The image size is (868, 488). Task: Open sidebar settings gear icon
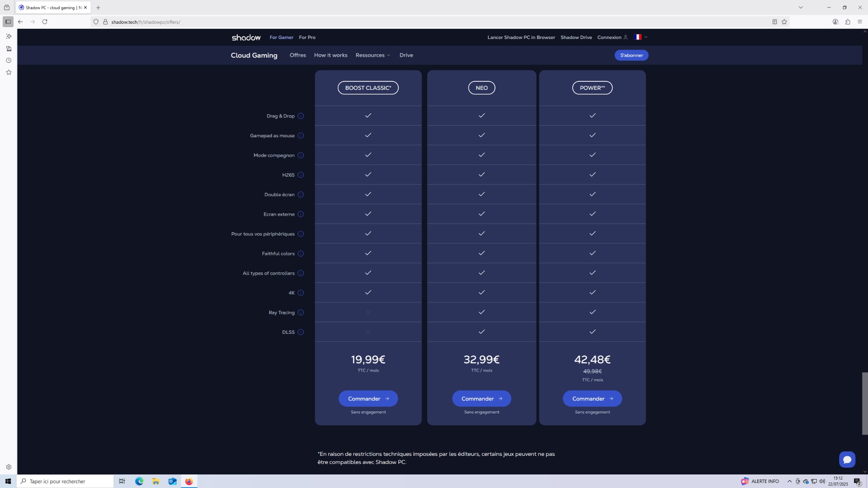coord(8,467)
